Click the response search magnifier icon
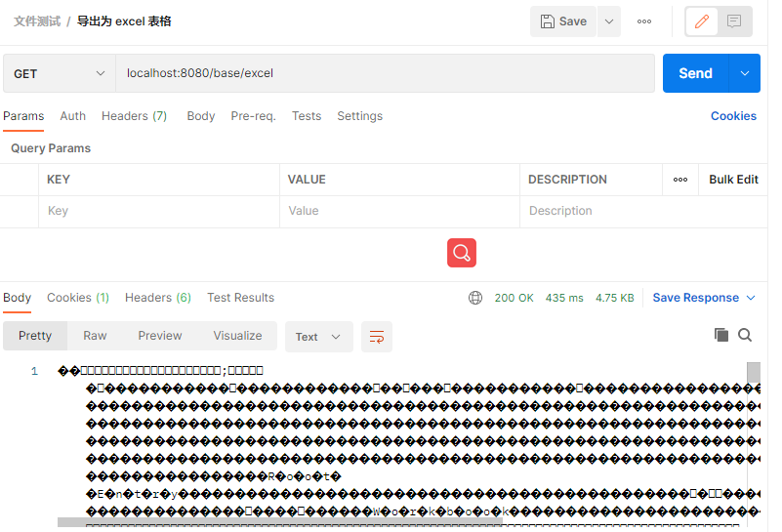Screen dimensions: 782x532 pos(745,335)
